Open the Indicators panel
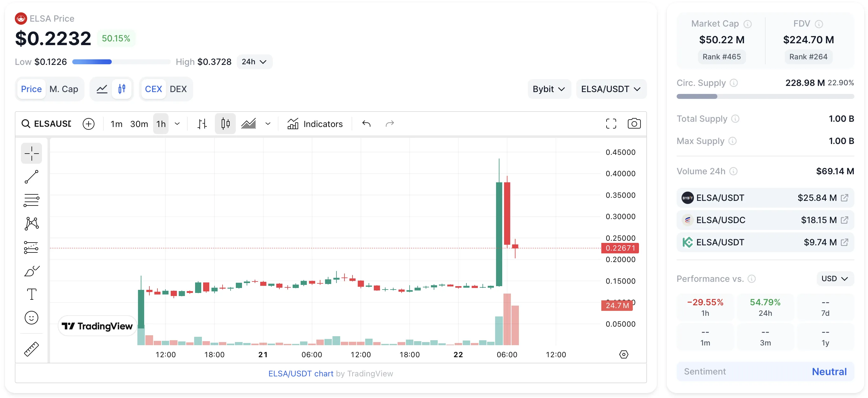Image resolution: width=868 pixels, height=398 pixels. point(315,124)
